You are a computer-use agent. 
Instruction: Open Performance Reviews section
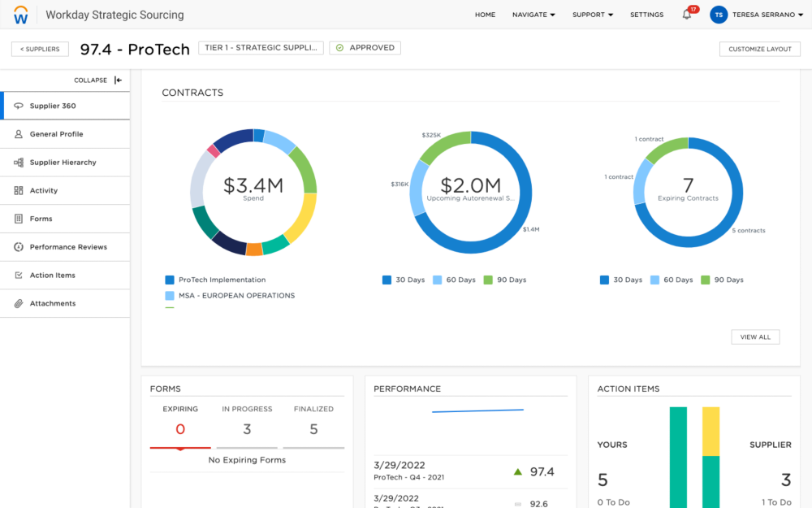click(65, 247)
